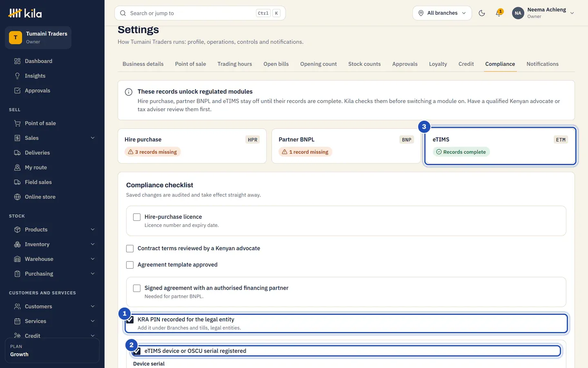Check Contract terms reviewed by a Kenyan advocate
Image resolution: width=588 pixels, height=368 pixels.
click(130, 249)
